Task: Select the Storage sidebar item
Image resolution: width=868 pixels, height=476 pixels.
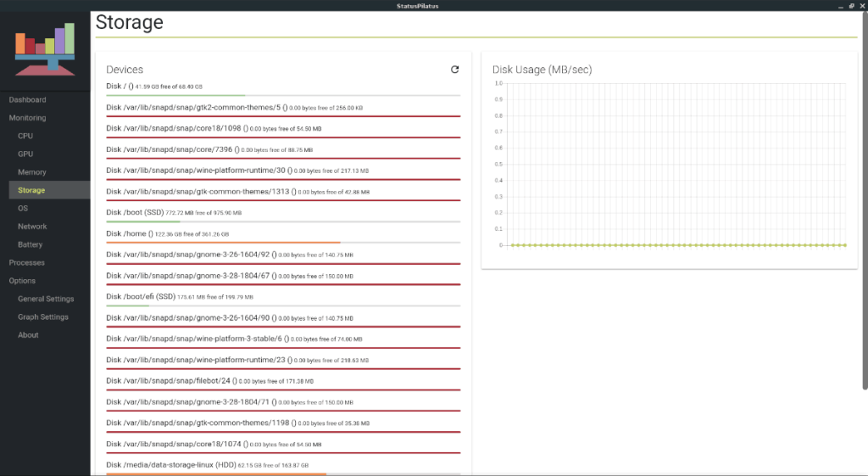Action: click(x=31, y=190)
